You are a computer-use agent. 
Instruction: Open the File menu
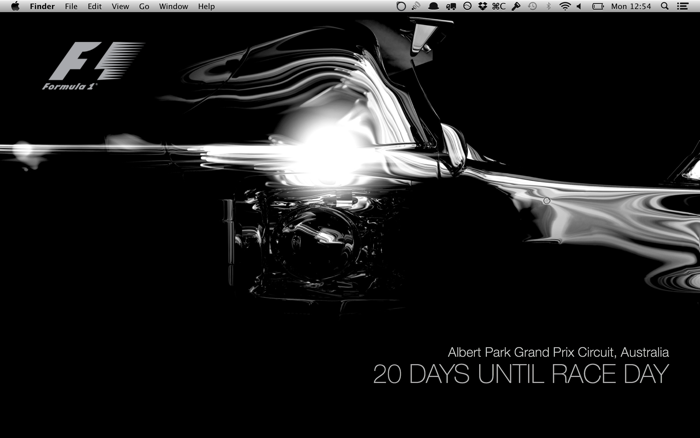tap(71, 6)
